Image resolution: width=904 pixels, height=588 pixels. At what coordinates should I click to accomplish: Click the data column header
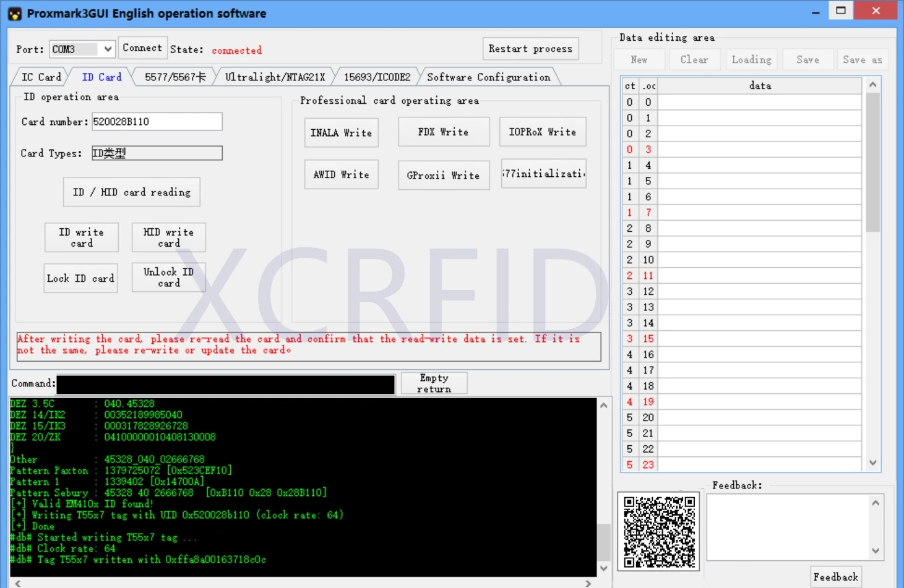(x=760, y=86)
